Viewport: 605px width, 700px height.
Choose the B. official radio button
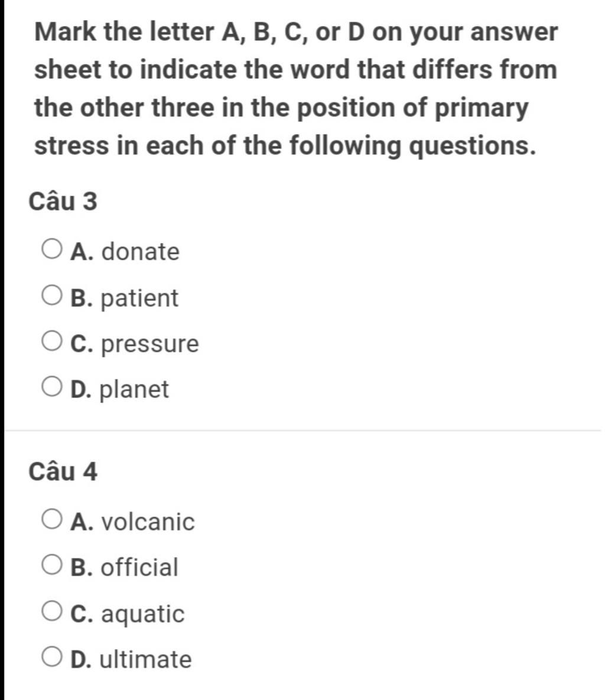tap(51, 565)
